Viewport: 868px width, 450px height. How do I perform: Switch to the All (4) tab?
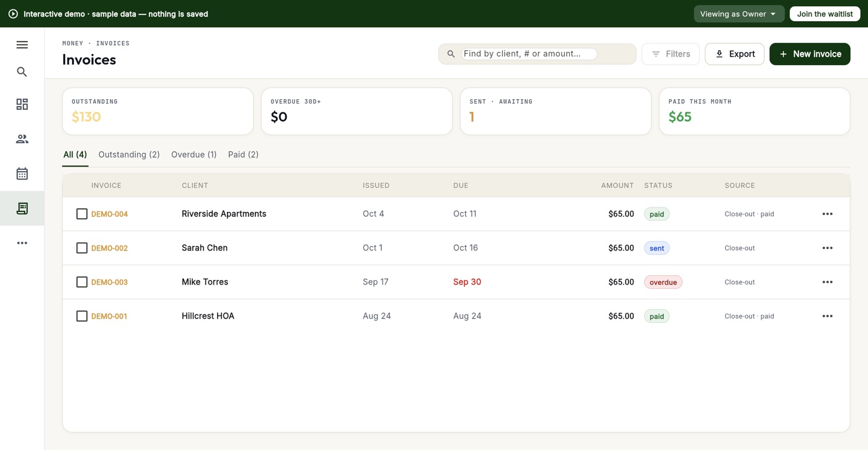click(x=75, y=155)
